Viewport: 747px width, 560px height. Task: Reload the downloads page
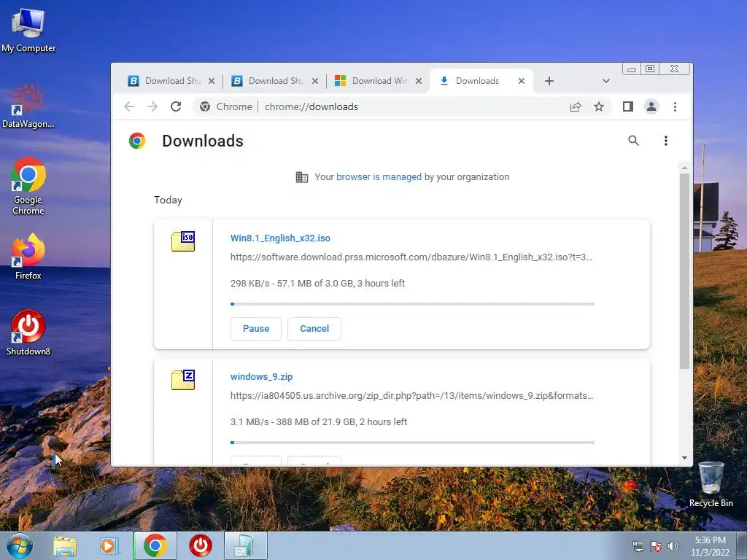176,106
